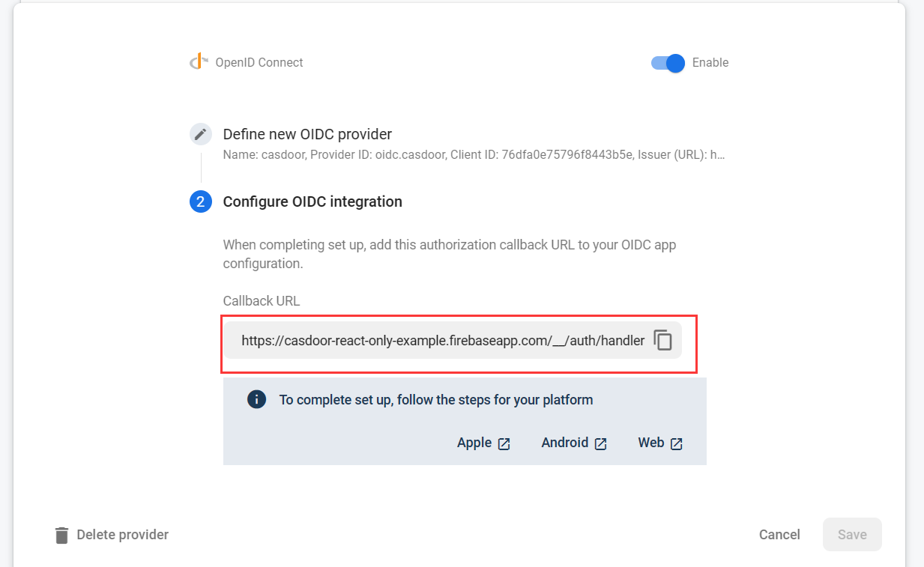Image resolution: width=924 pixels, height=567 pixels.
Task: Copy the callback URL using the copy icon
Action: [x=663, y=340]
